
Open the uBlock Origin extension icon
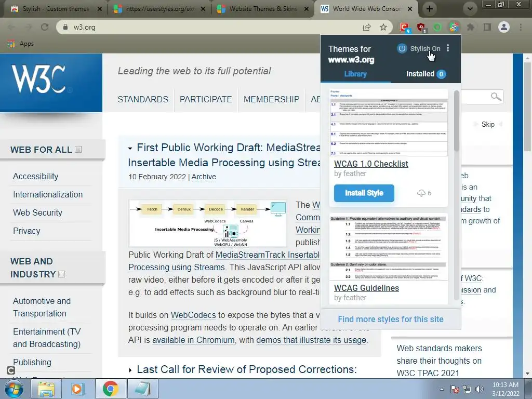[x=421, y=27]
